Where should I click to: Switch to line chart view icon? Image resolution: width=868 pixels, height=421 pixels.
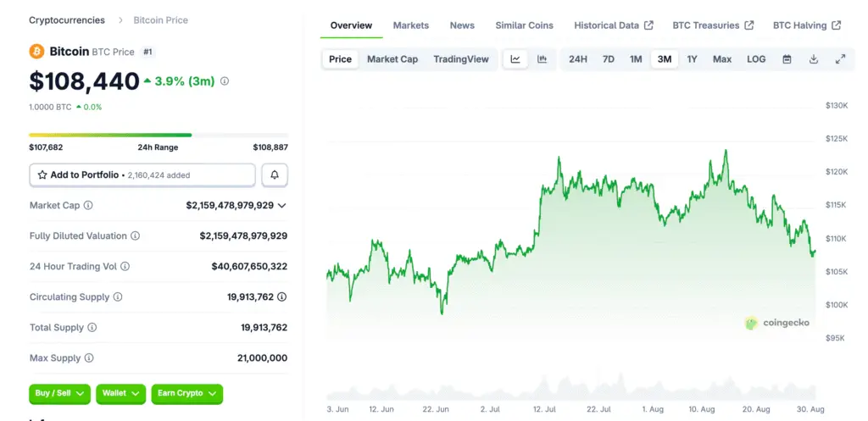515,59
